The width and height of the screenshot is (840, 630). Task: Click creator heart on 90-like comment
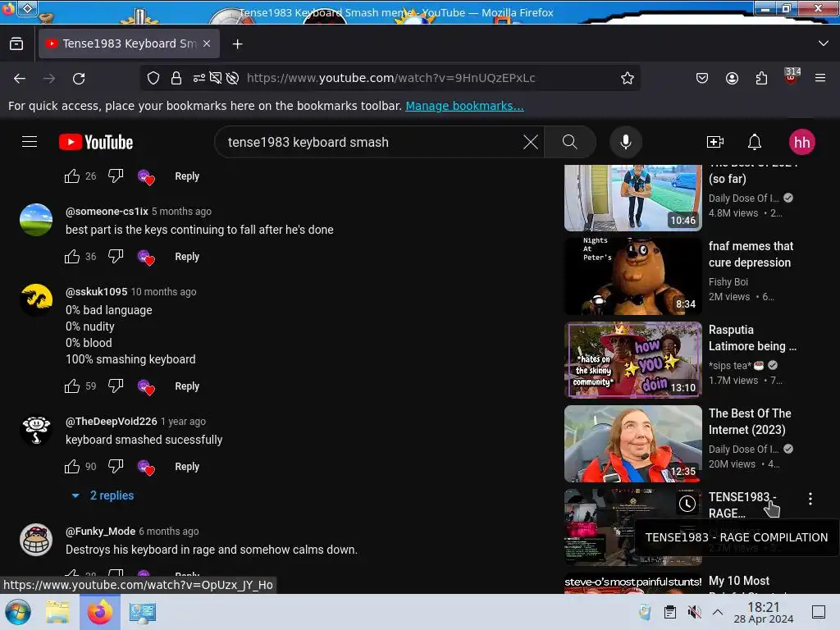click(146, 468)
